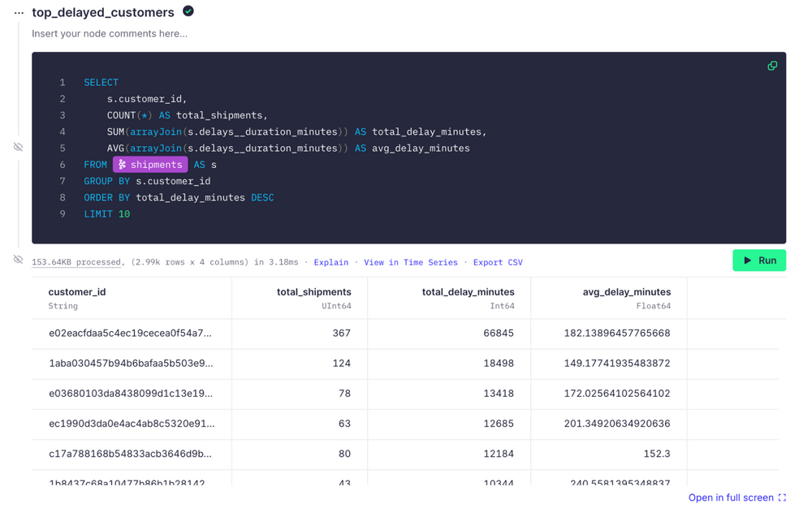Click the Explain link
Viewport: 812px width, 521px height.
pos(330,262)
